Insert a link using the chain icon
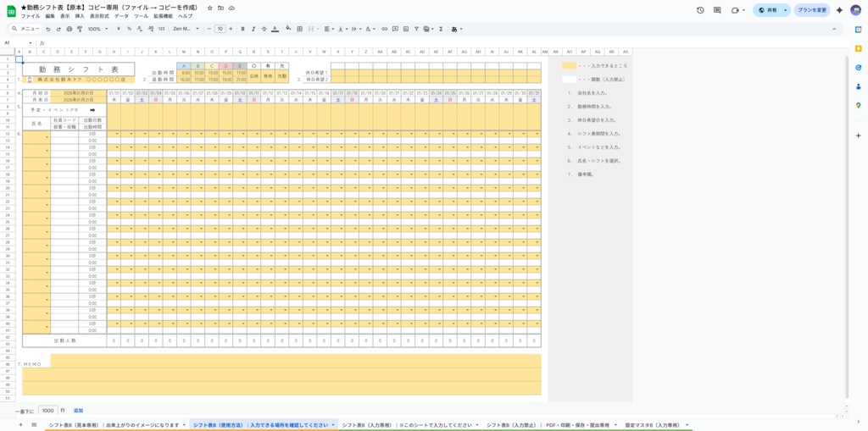This screenshot has height=431, width=868. coord(385,29)
